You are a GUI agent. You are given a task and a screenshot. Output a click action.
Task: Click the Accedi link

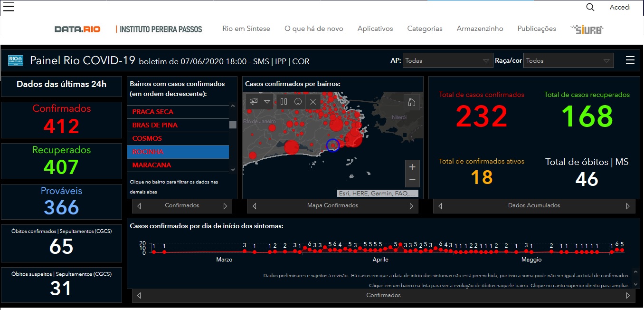coord(620,7)
